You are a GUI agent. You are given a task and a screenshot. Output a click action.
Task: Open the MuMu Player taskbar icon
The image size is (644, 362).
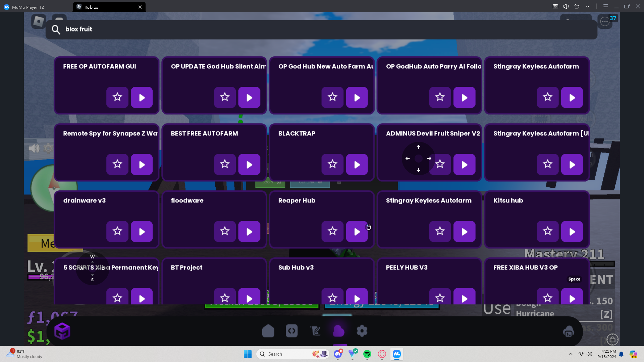coord(397,354)
